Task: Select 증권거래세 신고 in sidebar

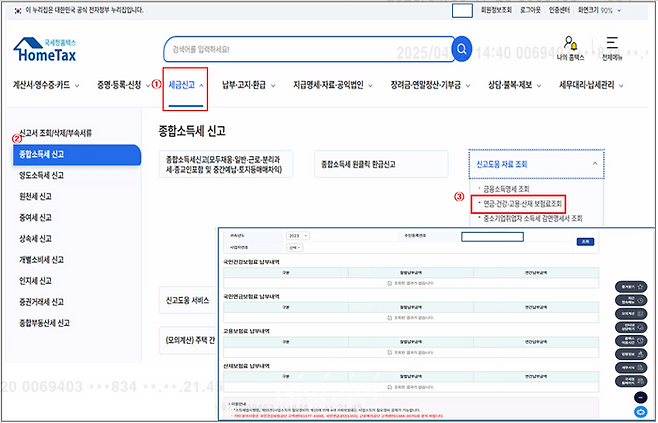Action: [x=42, y=302]
